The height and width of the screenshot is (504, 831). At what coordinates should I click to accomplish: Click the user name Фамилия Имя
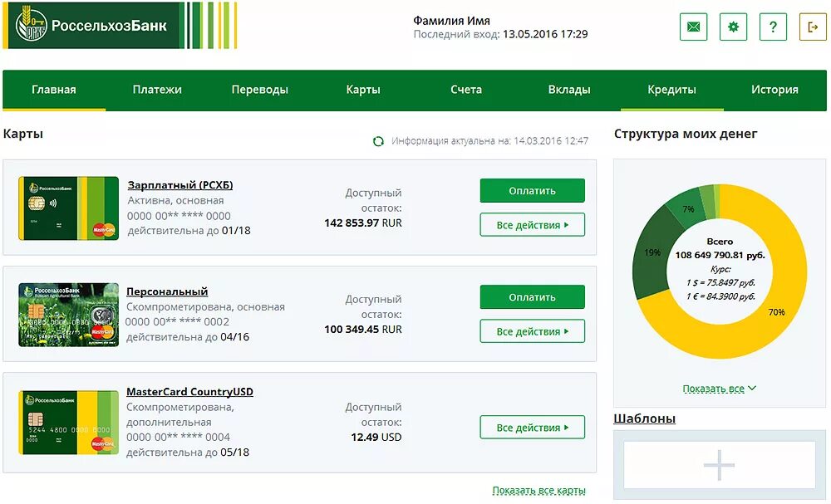point(451,21)
